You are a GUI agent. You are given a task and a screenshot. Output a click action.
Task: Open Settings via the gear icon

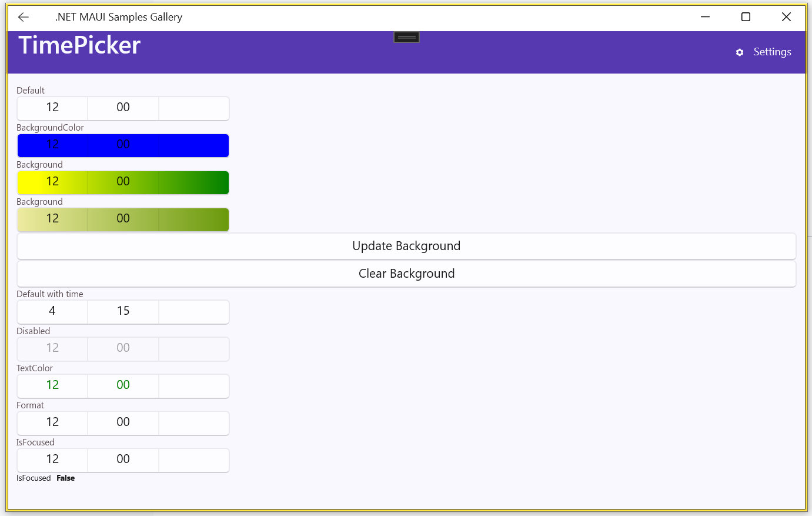740,52
